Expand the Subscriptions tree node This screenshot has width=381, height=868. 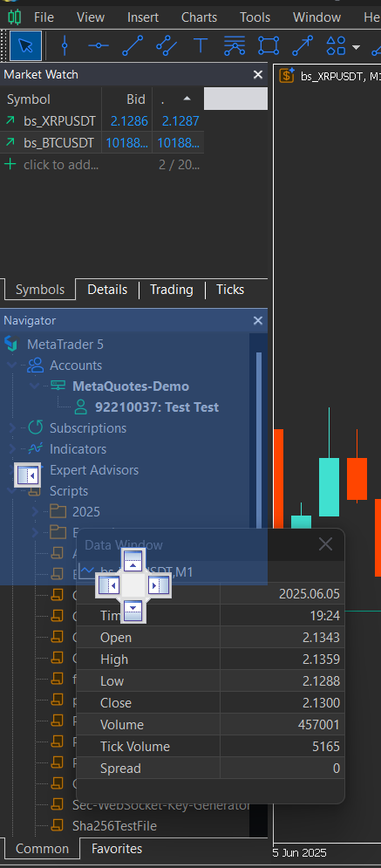pyautogui.click(x=12, y=427)
